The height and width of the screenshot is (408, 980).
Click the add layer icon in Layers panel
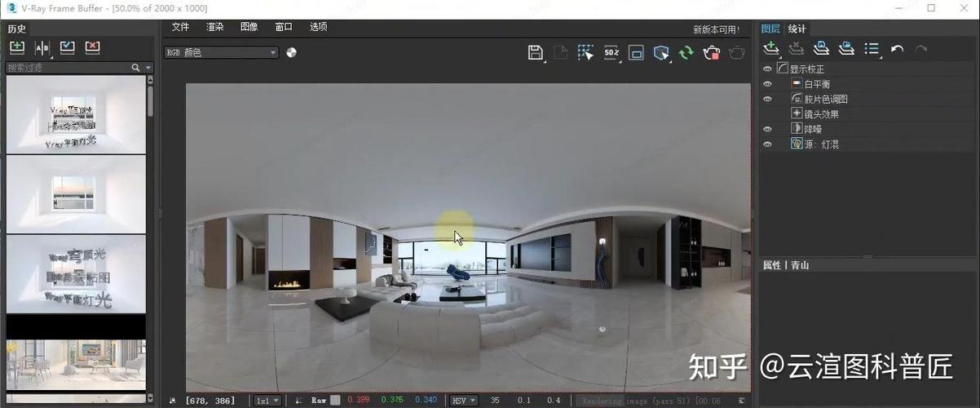[x=771, y=49]
